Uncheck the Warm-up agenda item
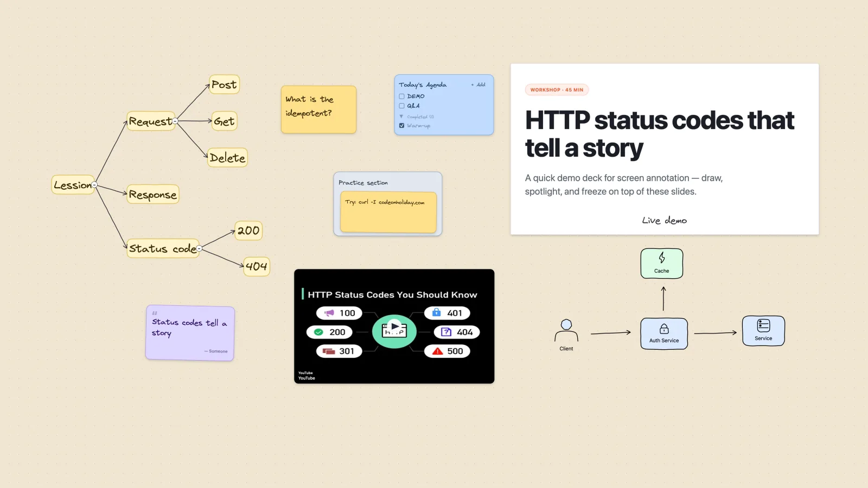The width and height of the screenshot is (868, 488). click(402, 125)
